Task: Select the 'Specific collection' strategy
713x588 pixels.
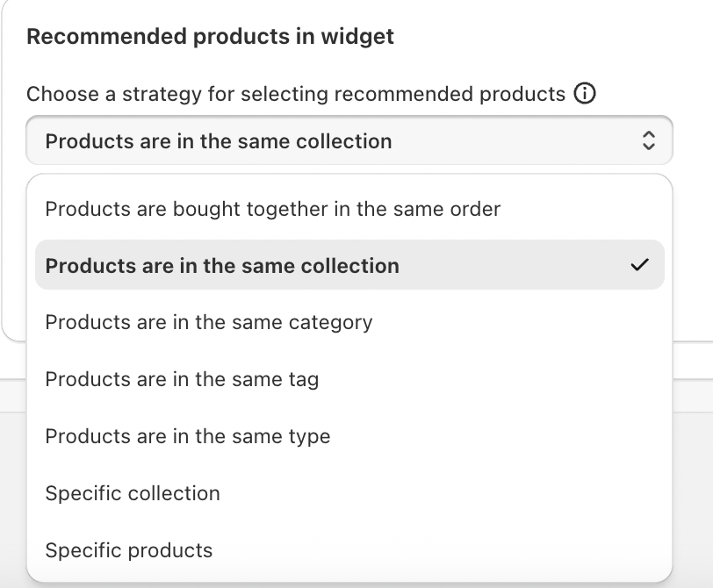Action: [x=133, y=493]
